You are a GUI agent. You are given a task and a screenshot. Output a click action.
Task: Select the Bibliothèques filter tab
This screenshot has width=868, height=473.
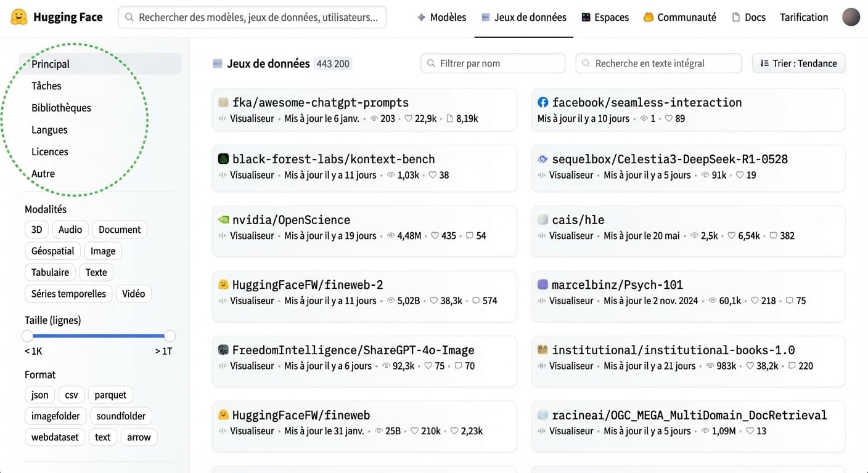pyautogui.click(x=61, y=108)
